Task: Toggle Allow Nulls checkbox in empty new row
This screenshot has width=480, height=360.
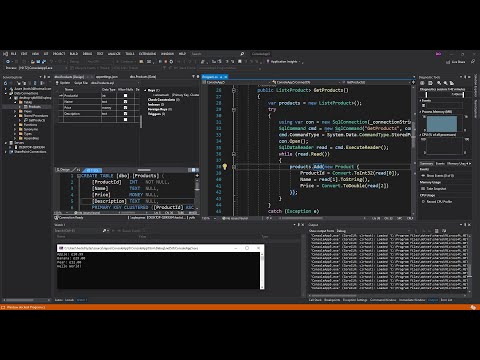Action: (x=125, y=120)
